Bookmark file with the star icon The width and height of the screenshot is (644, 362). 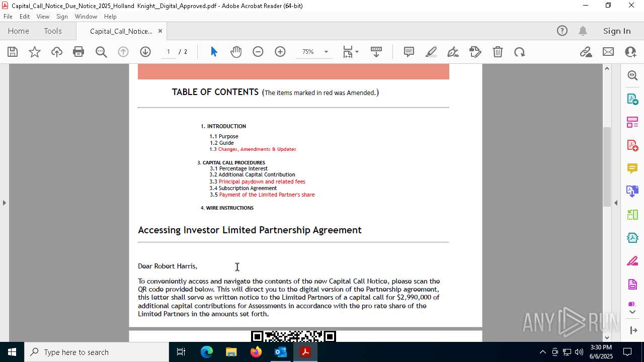(x=35, y=52)
